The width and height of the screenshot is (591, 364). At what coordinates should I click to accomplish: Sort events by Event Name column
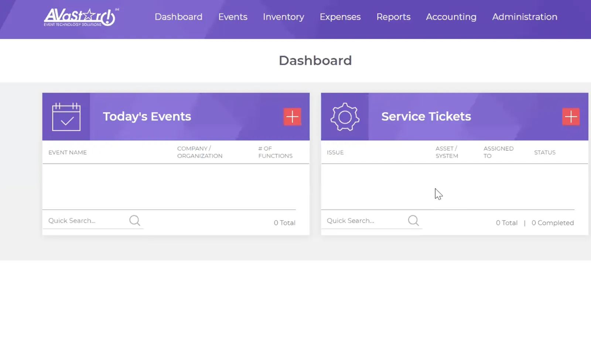point(68,152)
